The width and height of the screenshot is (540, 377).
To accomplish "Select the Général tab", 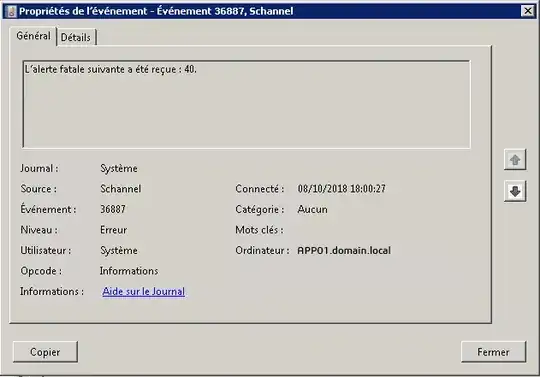I will (33, 36).
